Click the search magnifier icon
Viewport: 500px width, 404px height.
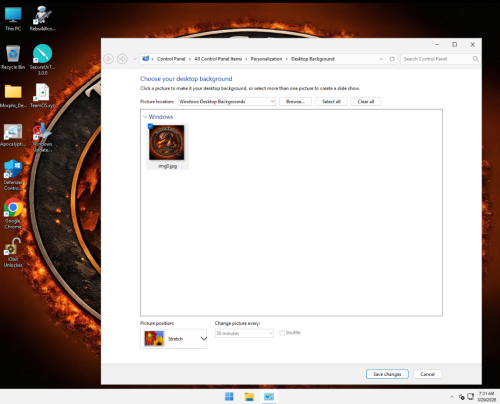coord(475,59)
